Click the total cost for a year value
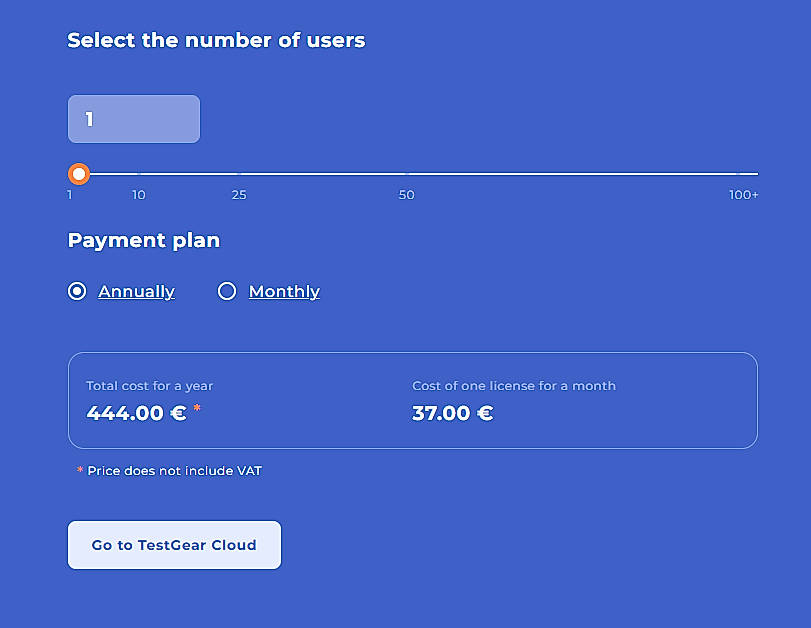Screen dimensions: 811x628 [x=137, y=413]
